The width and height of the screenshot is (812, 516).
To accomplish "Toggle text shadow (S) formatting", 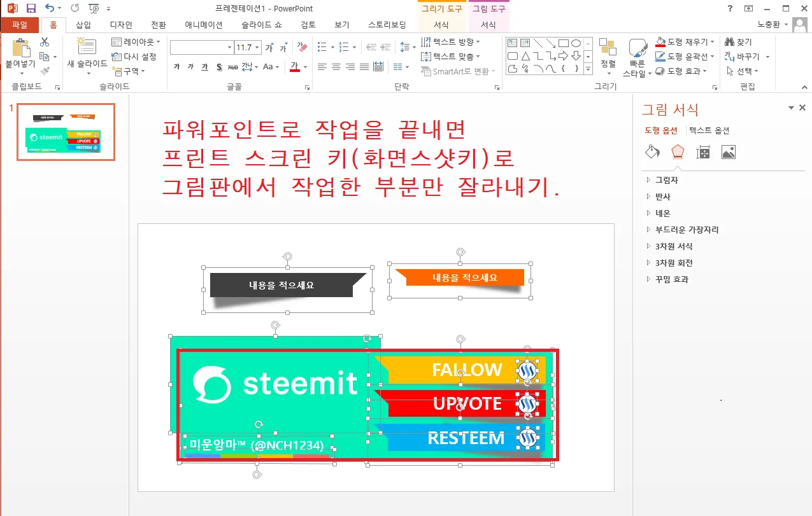I will pos(218,67).
